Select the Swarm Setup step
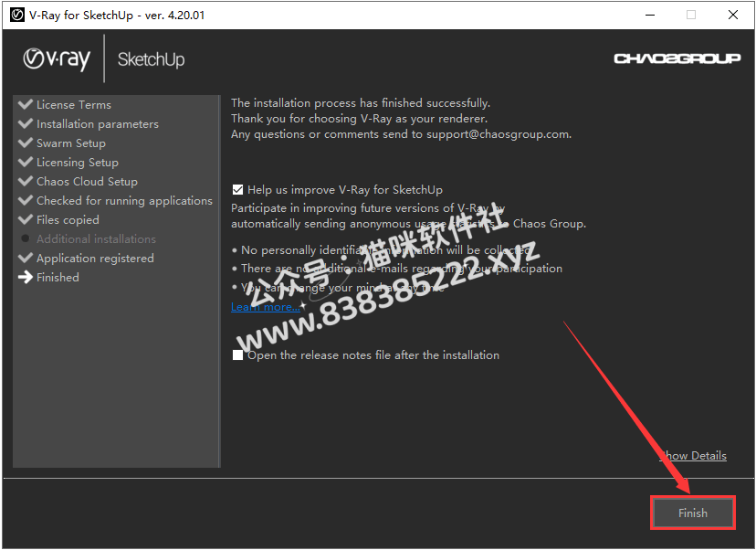The image size is (756, 550). coord(71,143)
